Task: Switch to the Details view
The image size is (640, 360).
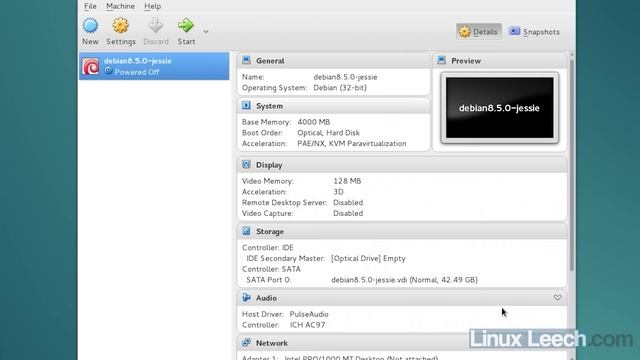Action: tap(479, 31)
